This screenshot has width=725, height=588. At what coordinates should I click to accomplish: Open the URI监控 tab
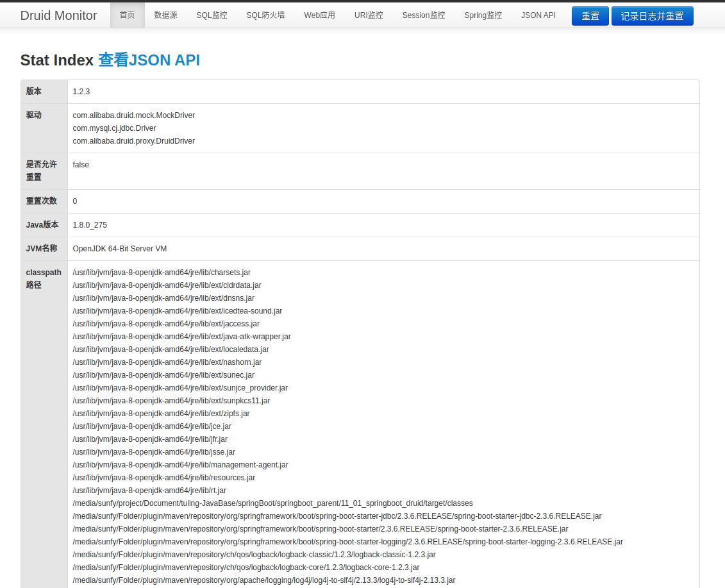[369, 15]
